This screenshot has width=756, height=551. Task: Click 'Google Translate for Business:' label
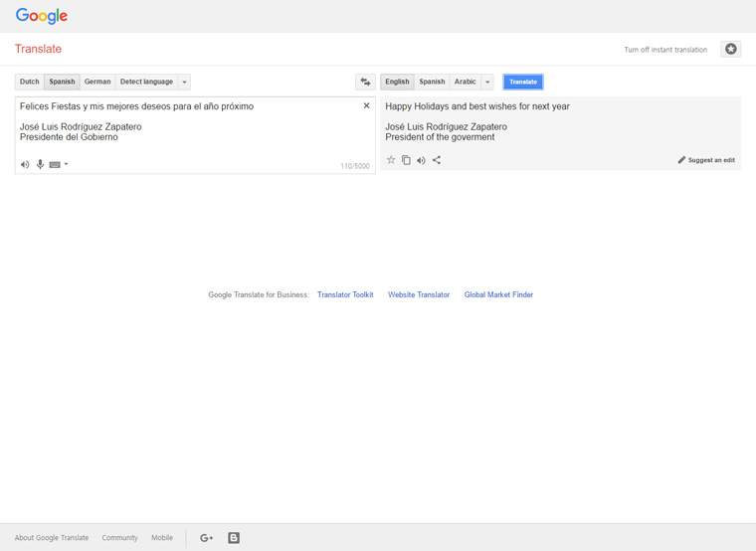(259, 294)
